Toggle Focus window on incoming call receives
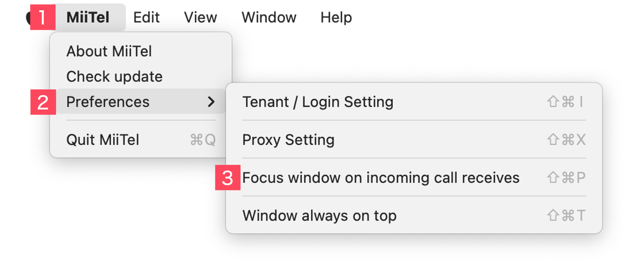 [x=414, y=178]
